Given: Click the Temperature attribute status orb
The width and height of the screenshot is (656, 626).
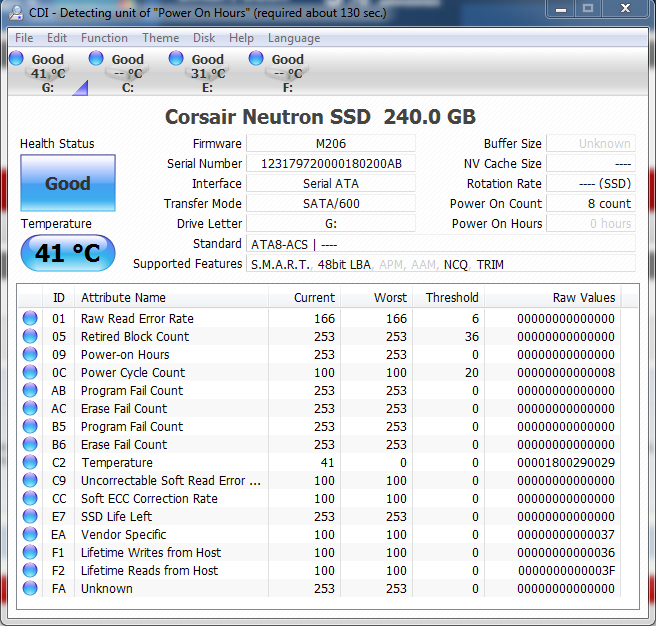Looking at the screenshot, I should (x=30, y=463).
